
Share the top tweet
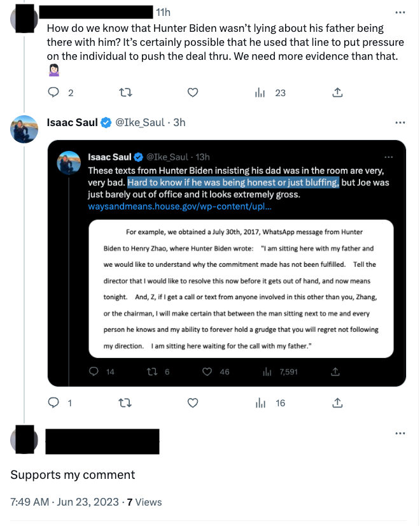[338, 92]
